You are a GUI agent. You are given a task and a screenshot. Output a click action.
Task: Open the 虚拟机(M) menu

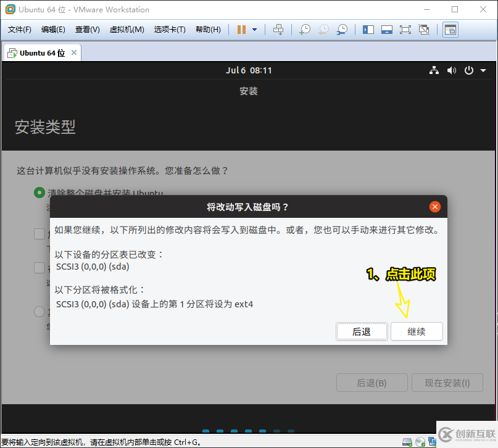point(127,30)
